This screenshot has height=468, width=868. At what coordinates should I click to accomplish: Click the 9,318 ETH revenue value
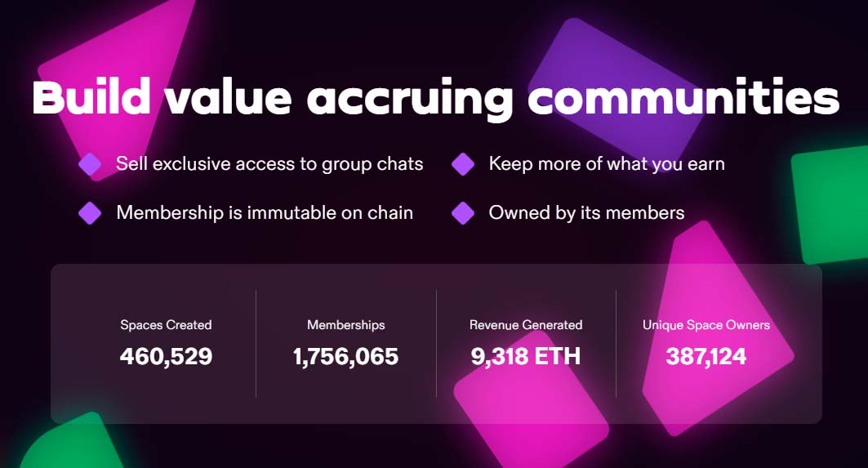click(x=526, y=356)
